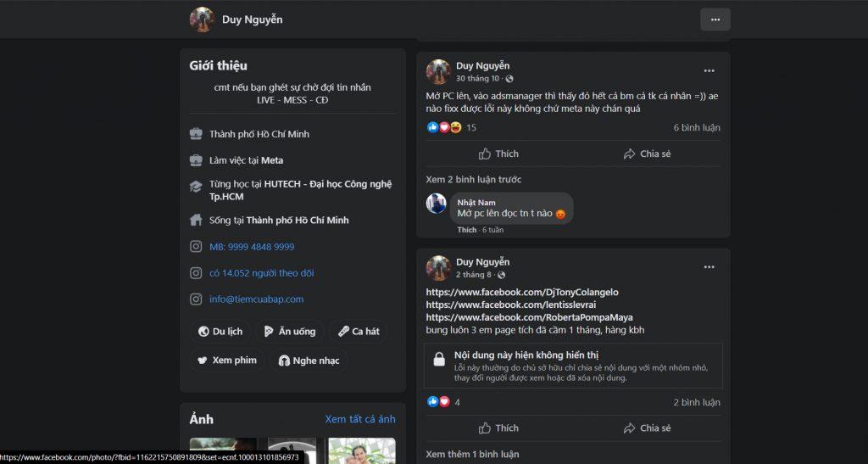This screenshot has height=464, width=868.
Task: Open options menu on the 2 tháng 8 post
Action: tap(709, 266)
